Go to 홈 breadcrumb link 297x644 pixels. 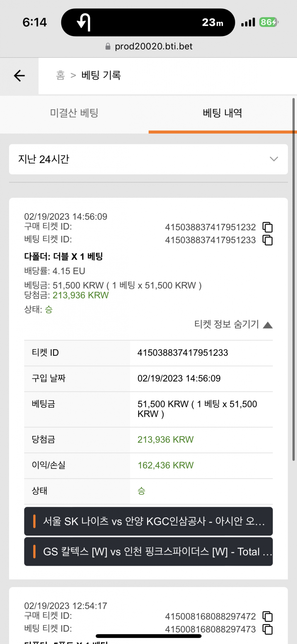[60, 75]
